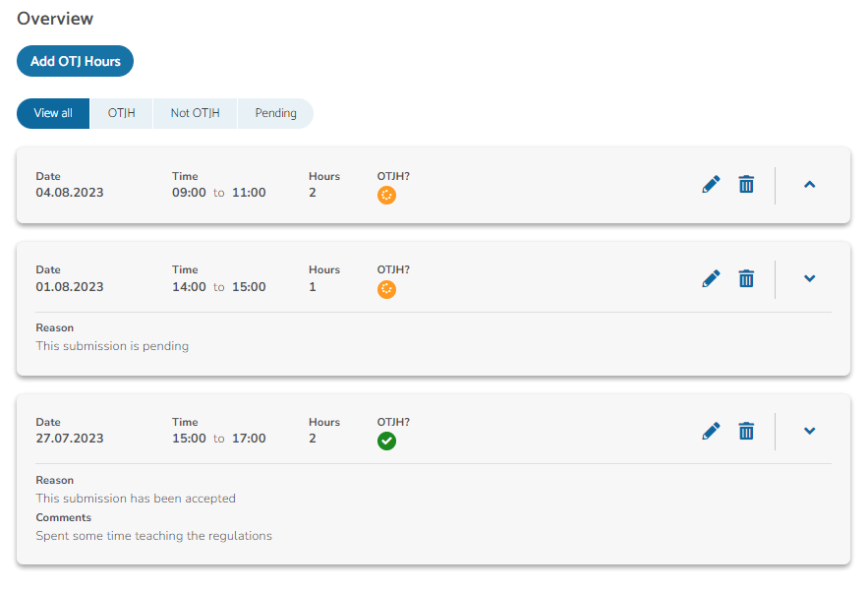
Task: Open the OTJH filter view
Action: click(121, 113)
